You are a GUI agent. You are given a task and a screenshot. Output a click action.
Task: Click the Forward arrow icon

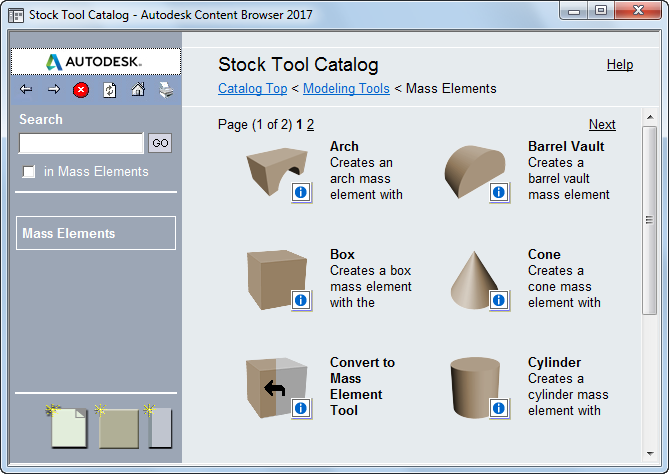[54, 90]
